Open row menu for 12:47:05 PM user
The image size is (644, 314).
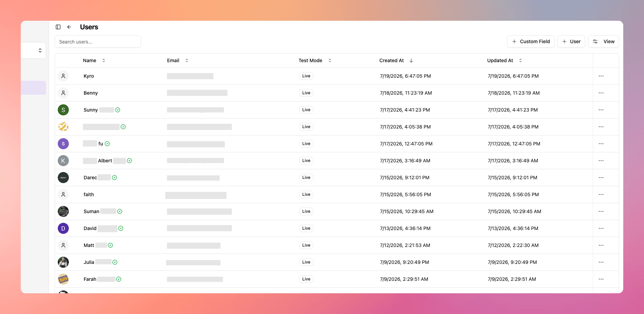coord(601,144)
